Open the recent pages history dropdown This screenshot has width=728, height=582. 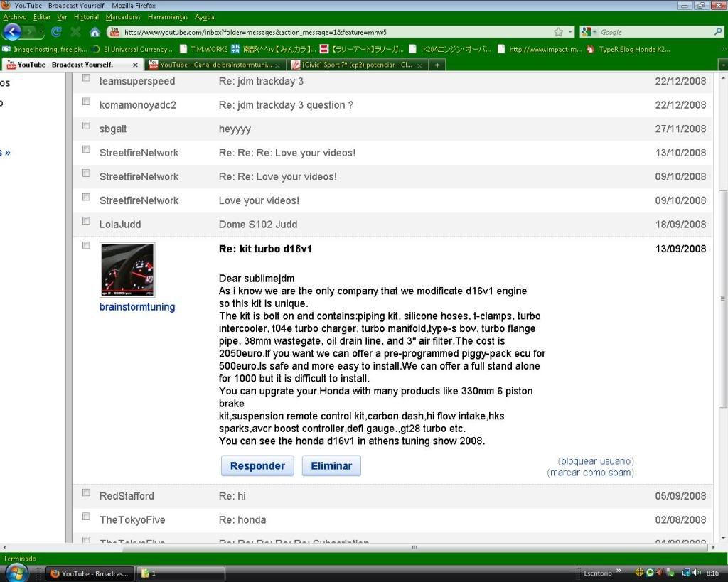pyautogui.click(x=41, y=32)
